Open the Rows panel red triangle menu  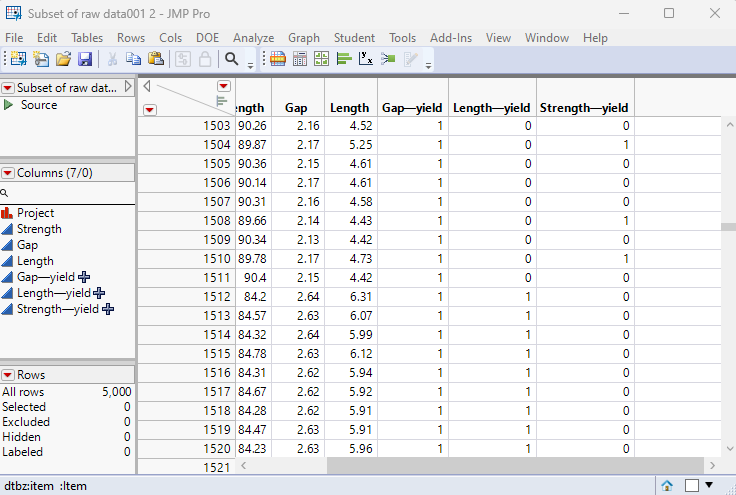(x=8, y=375)
